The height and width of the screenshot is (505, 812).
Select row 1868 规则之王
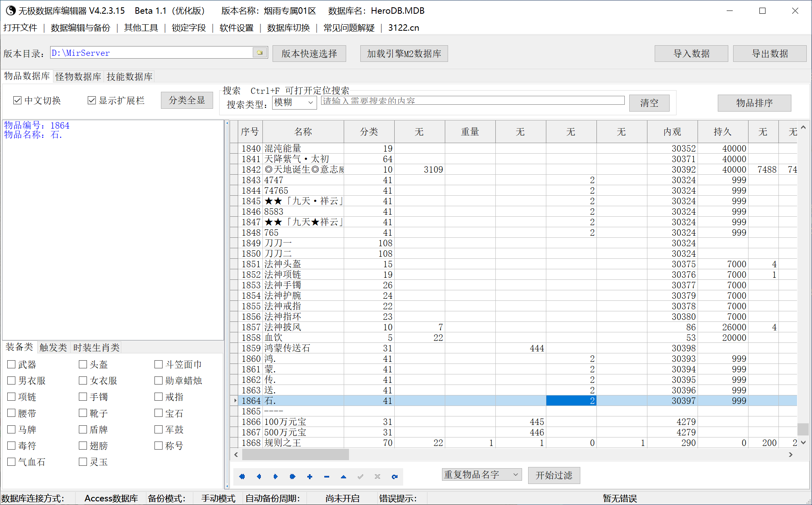(514, 443)
